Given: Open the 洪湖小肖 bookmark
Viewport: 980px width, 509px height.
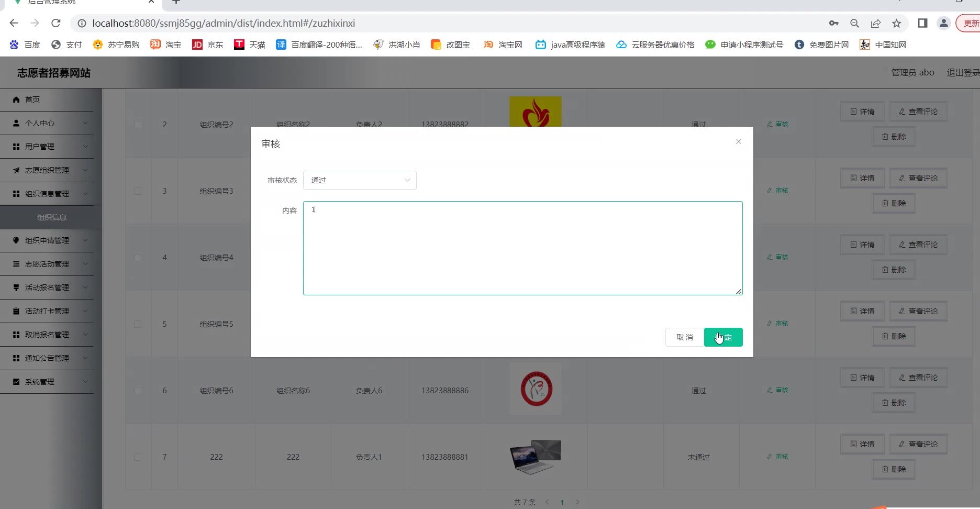Looking at the screenshot, I should (396, 45).
